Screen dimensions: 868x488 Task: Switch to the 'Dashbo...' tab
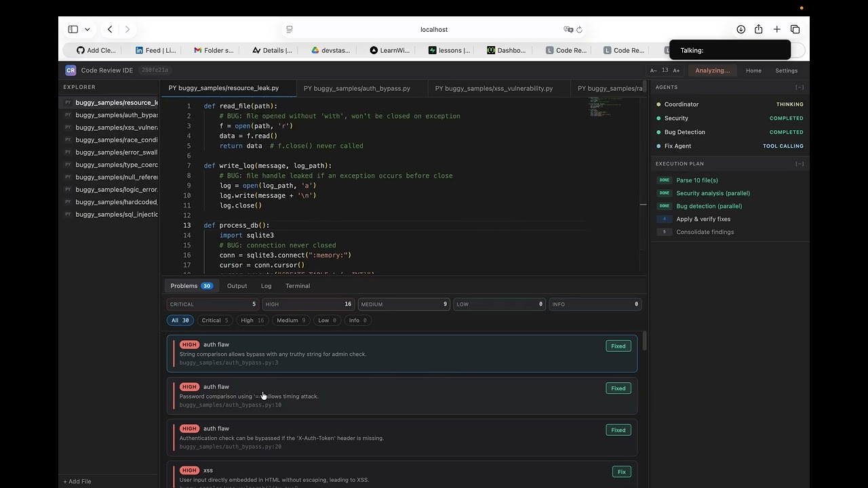point(507,50)
